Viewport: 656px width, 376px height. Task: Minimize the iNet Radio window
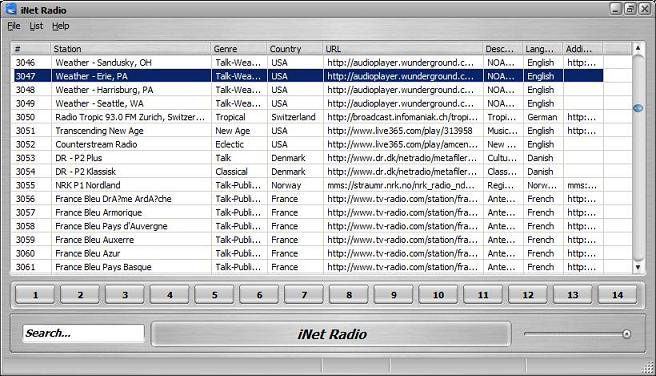[615, 9]
